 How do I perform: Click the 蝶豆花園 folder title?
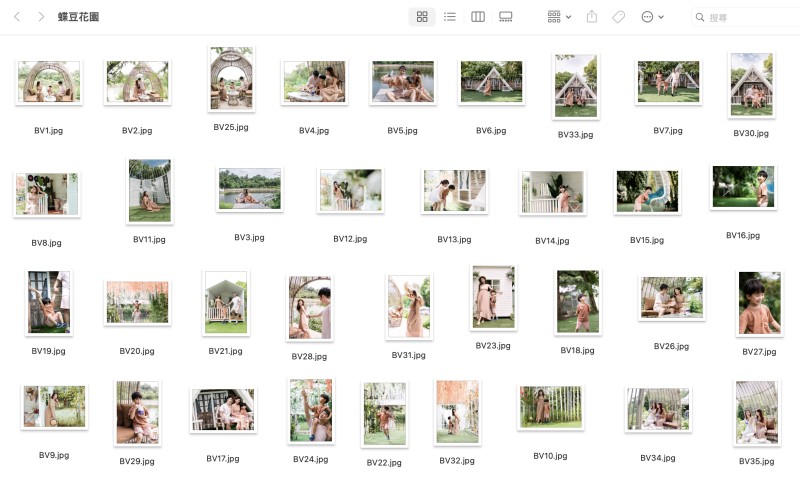79,17
